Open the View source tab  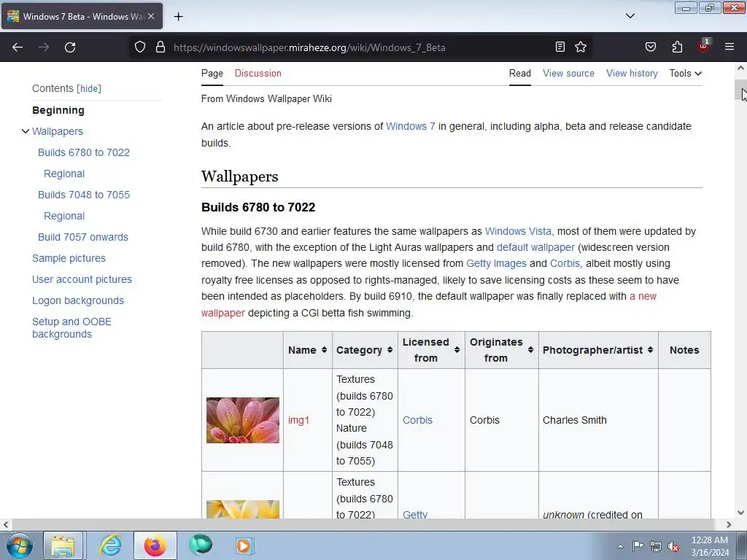click(x=568, y=74)
